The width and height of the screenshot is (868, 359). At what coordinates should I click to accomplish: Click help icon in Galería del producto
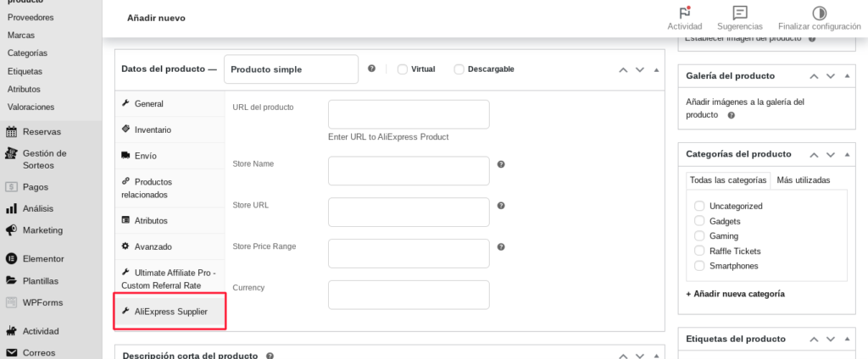[x=732, y=115]
